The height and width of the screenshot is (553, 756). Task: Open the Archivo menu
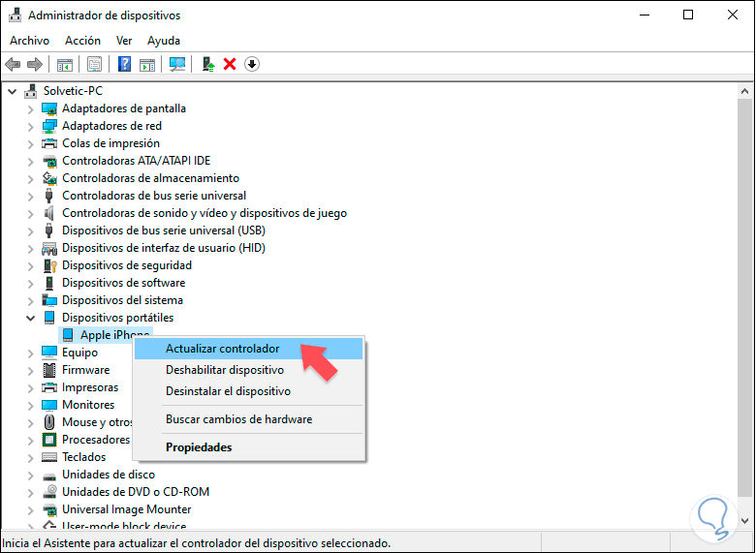pos(29,41)
